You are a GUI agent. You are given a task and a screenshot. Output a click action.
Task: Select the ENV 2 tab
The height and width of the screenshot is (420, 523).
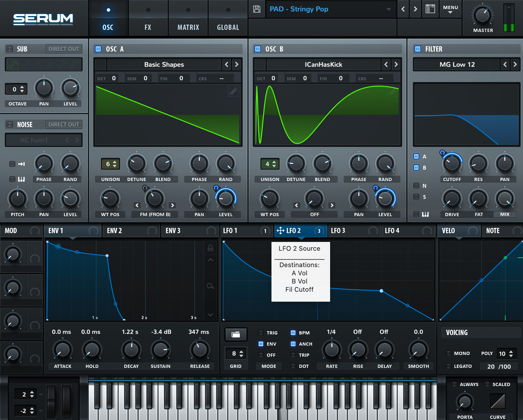131,231
